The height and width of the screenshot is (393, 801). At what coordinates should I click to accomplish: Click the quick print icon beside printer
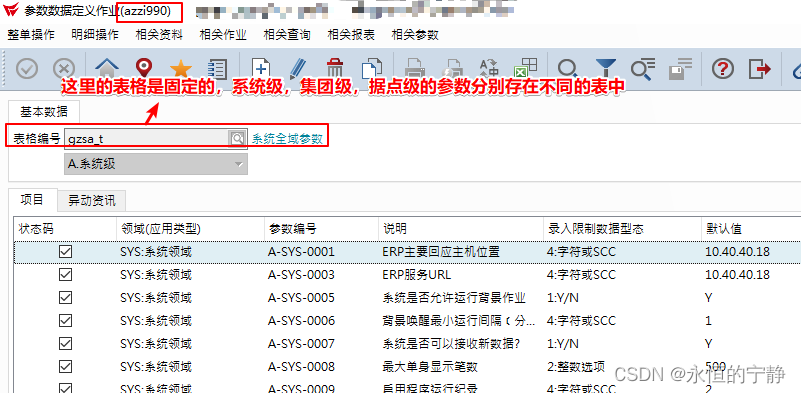pos(452,69)
